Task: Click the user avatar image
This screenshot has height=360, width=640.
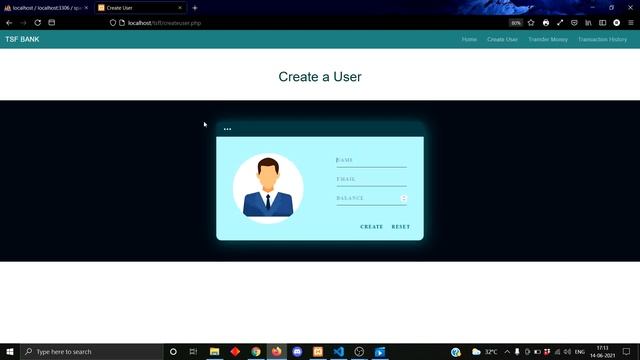Action: click(268, 188)
